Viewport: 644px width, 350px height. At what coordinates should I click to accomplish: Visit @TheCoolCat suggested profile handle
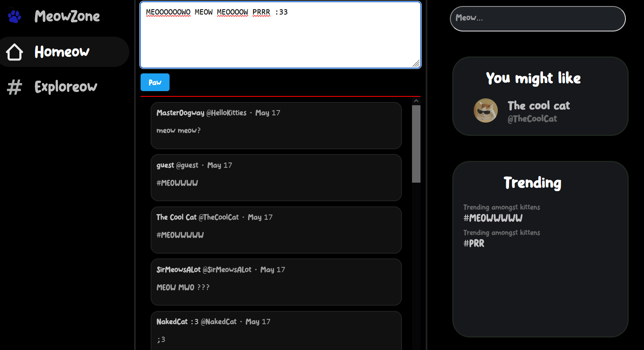pyautogui.click(x=532, y=119)
